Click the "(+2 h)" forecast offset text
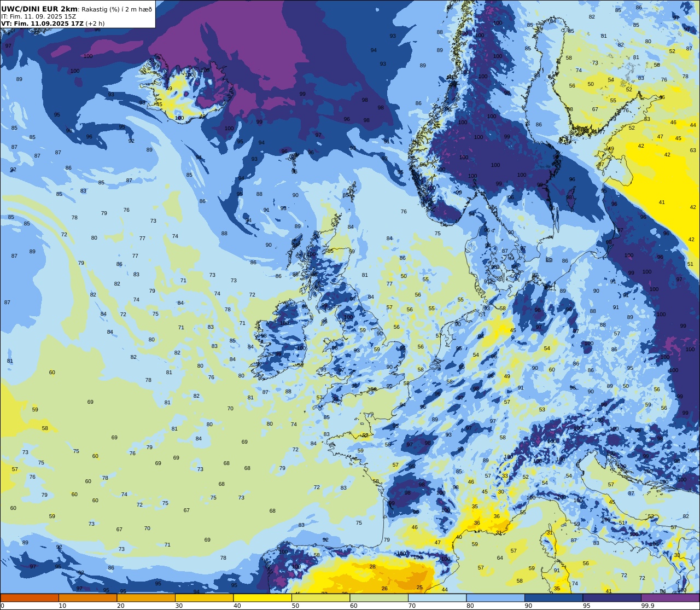 95,24
